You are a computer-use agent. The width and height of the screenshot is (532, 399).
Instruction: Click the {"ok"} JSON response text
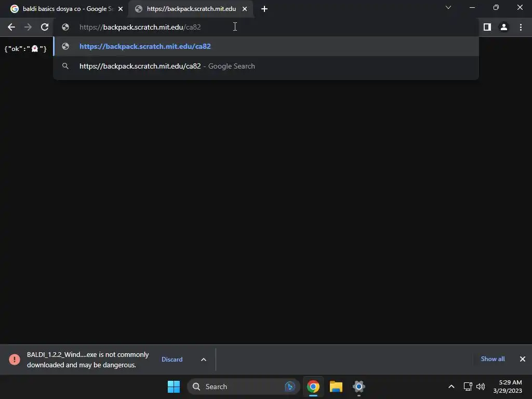[x=25, y=49]
